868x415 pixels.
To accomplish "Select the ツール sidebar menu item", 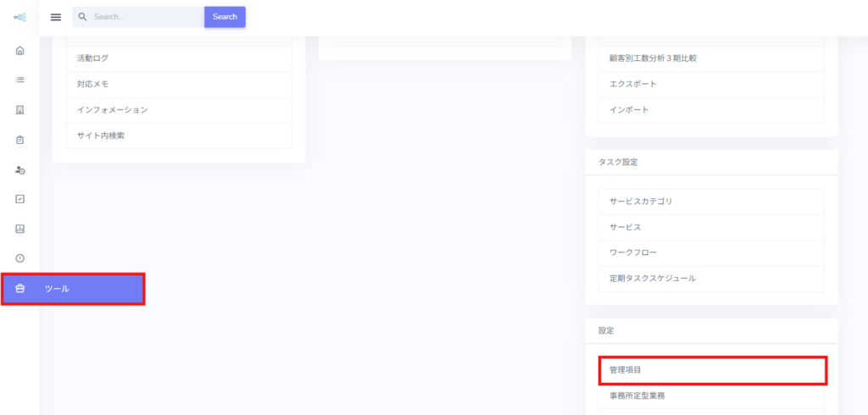I will point(73,289).
